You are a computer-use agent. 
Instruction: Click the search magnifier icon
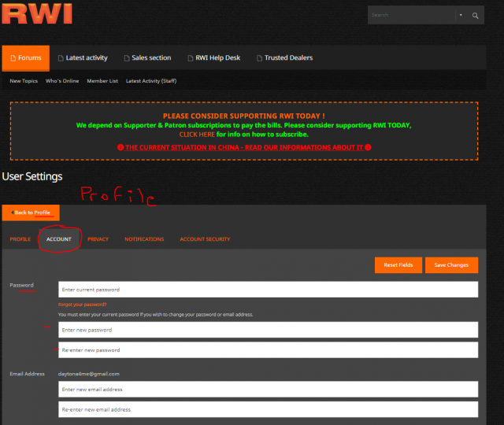click(x=475, y=15)
